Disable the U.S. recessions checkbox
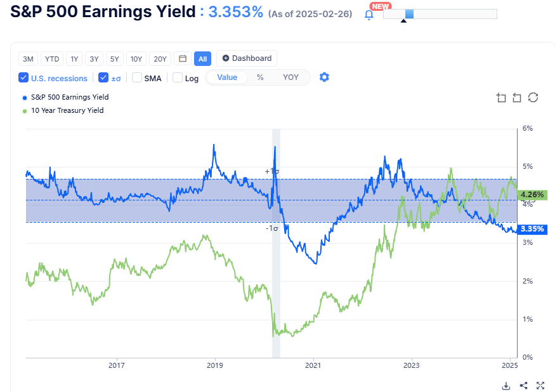 [x=23, y=77]
